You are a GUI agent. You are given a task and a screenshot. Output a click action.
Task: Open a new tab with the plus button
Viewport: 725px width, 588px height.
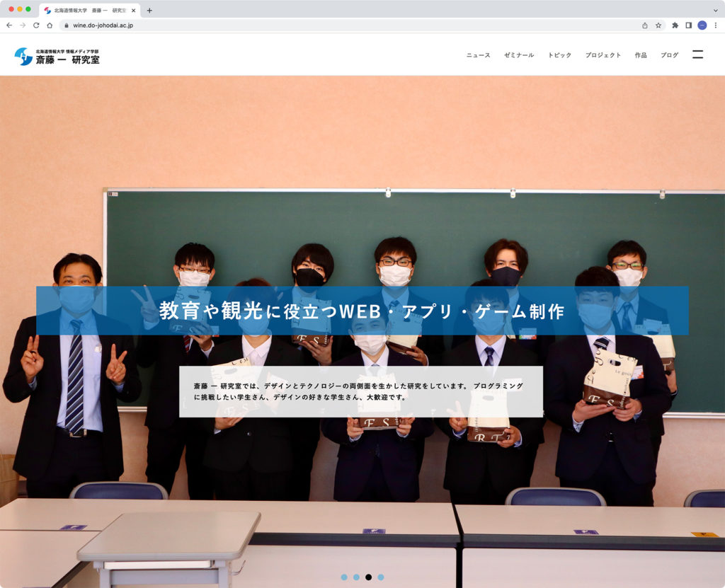[149, 10]
